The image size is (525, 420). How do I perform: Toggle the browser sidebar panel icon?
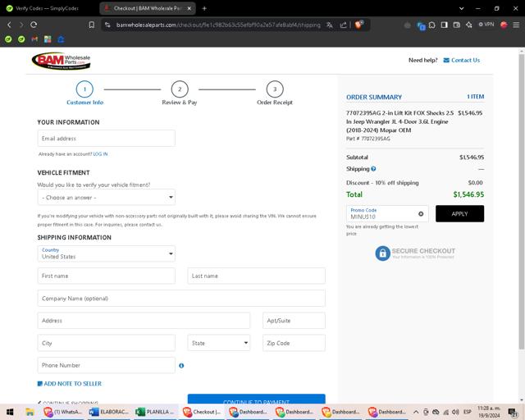point(445,25)
